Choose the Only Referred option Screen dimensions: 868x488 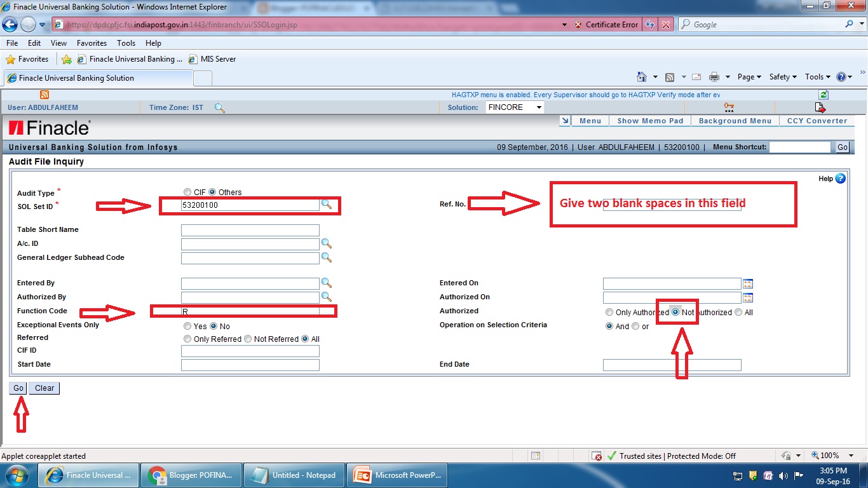187,339
